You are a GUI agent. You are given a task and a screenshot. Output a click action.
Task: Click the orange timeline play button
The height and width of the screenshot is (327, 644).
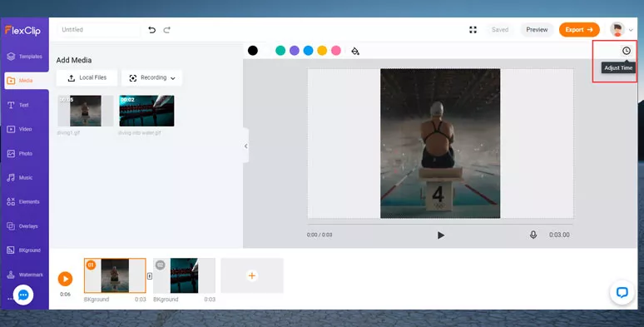(65, 279)
